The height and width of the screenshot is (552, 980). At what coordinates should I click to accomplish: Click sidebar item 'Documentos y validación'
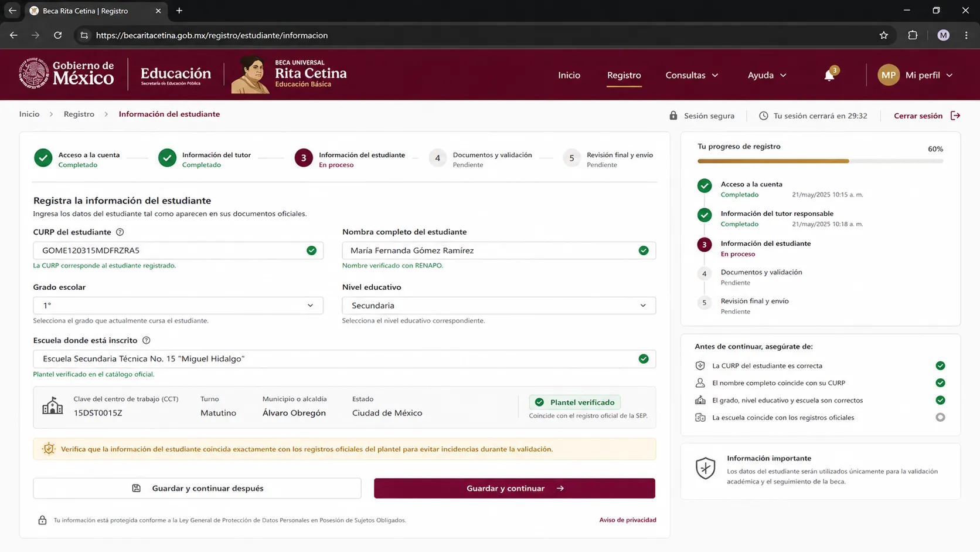[761, 272]
